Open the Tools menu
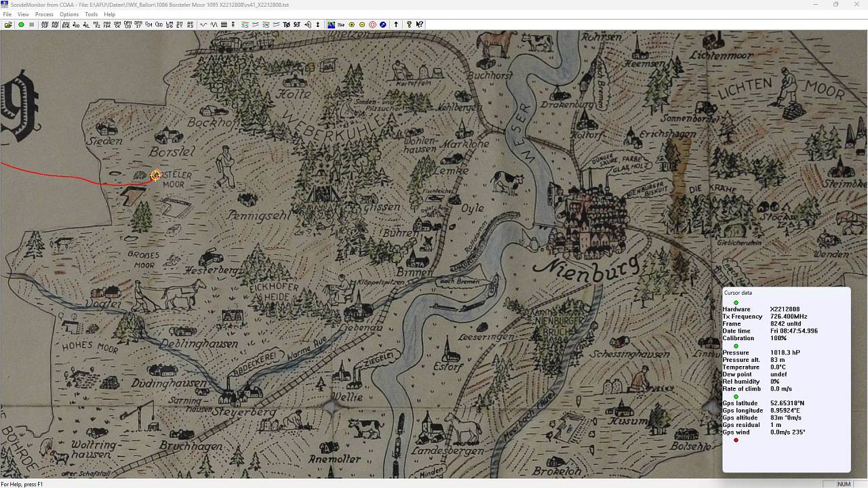Image resolution: width=868 pixels, height=488 pixels. [91, 14]
